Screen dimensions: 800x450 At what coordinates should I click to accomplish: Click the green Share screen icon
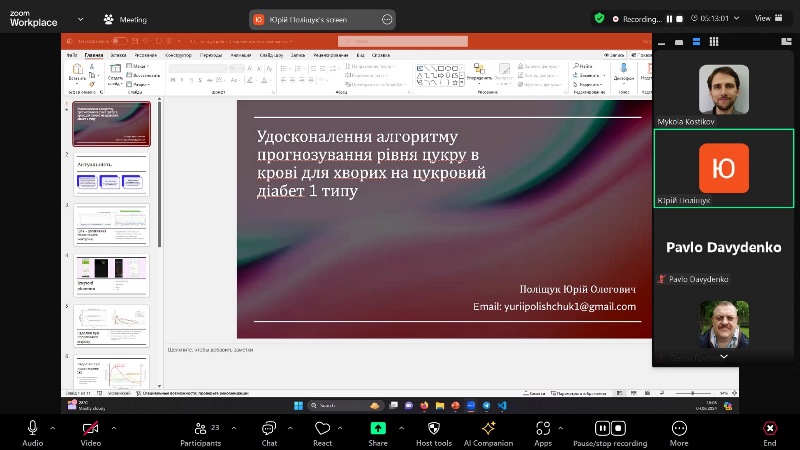[378, 428]
